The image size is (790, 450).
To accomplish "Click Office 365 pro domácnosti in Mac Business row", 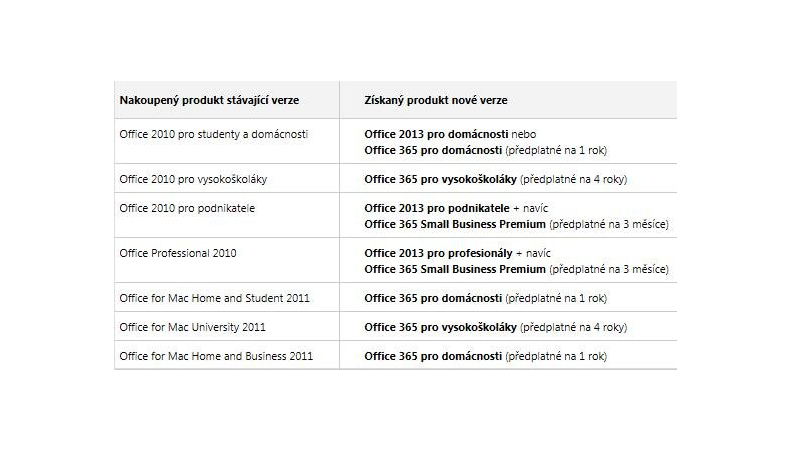I will [433, 356].
